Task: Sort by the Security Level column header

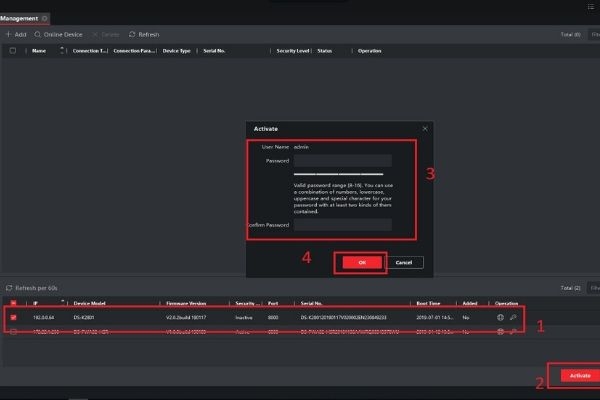Action: point(292,50)
